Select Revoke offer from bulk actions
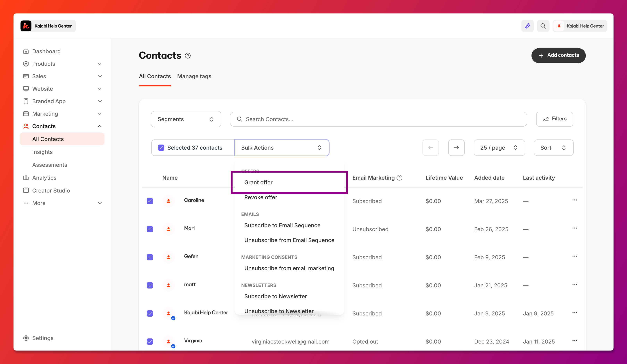627x364 pixels. pyautogui.click(x=261, y=197)
